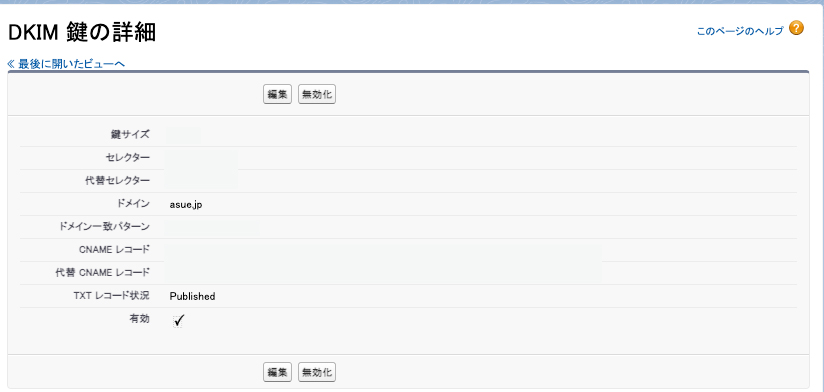Click the bottom 無効化 button
Screen dimensions: 824x392
pyautogui.click(x=317, y=372)
